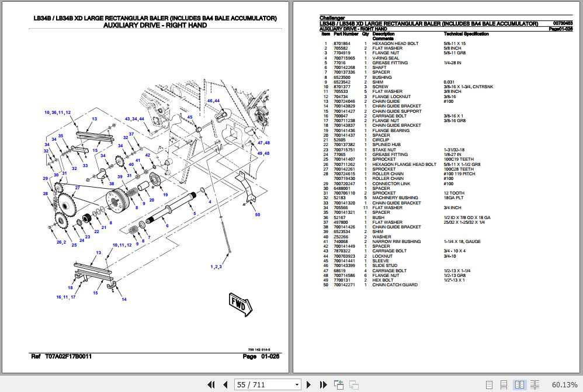Go forward to the next view
Viewport: 583px width, 392px height.
pos(353,384)
